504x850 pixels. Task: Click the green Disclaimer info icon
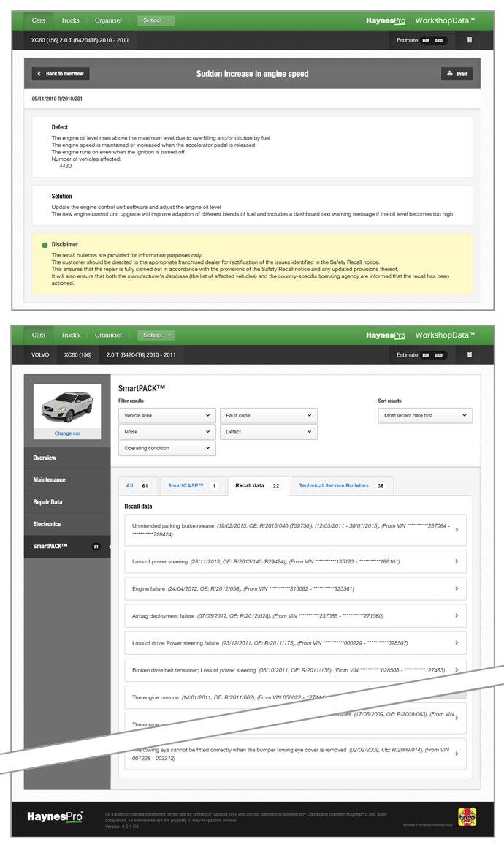tap(45, 245)
